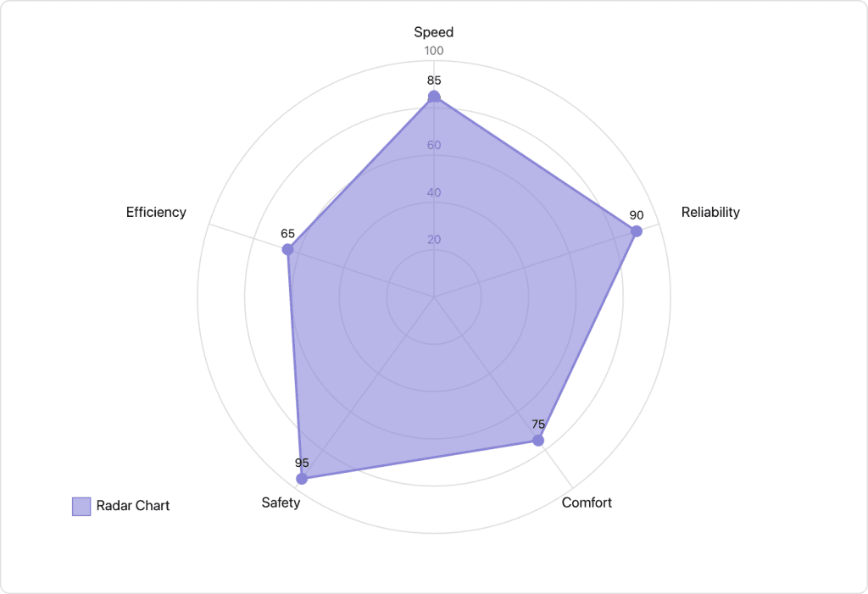Click the value label 75 near Comfort
This screenshot has height=594, width=868.
(x=538, y=424)
